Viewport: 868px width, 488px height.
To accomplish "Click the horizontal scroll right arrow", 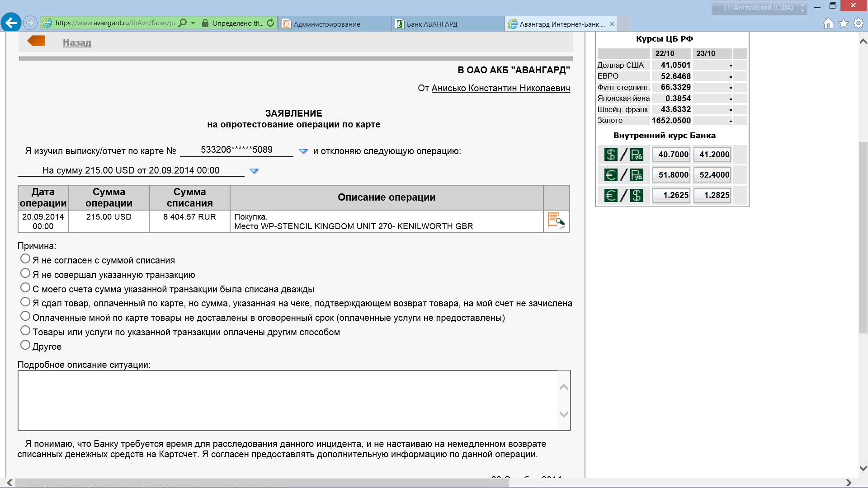I will 848,483.
